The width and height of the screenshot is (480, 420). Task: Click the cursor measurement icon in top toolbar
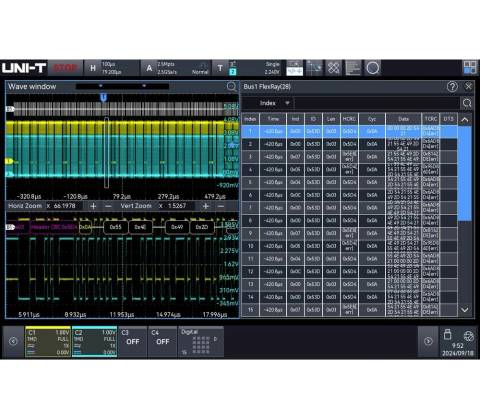pos(314,68)
